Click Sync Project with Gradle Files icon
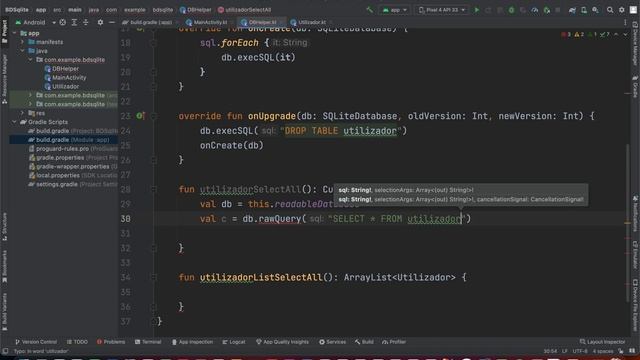The height and width of the screenshot is (360, 640). tap(572, 9)
